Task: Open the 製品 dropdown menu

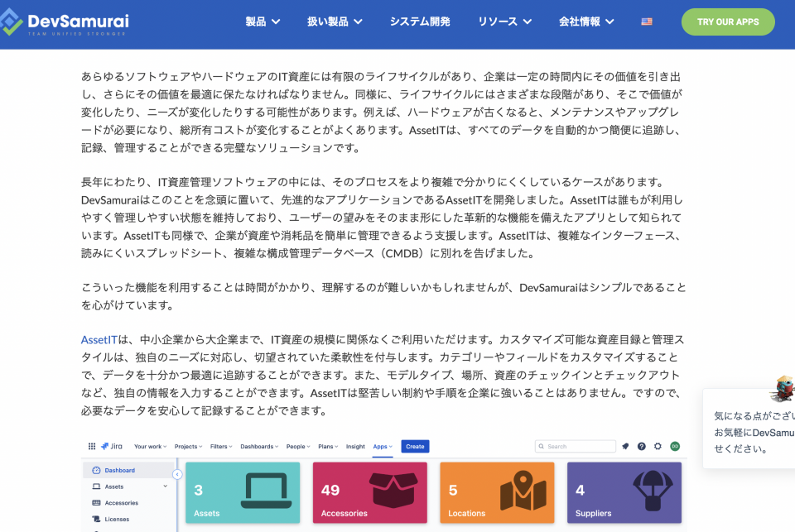Action: pos(263,22)
